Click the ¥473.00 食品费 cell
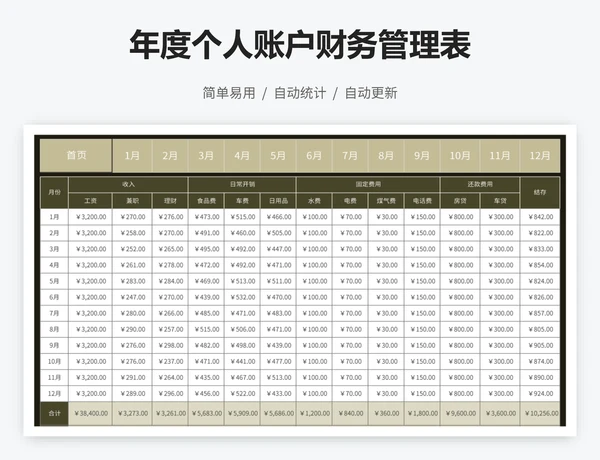Viewport: 600px width, 460px height. (206, 217)
